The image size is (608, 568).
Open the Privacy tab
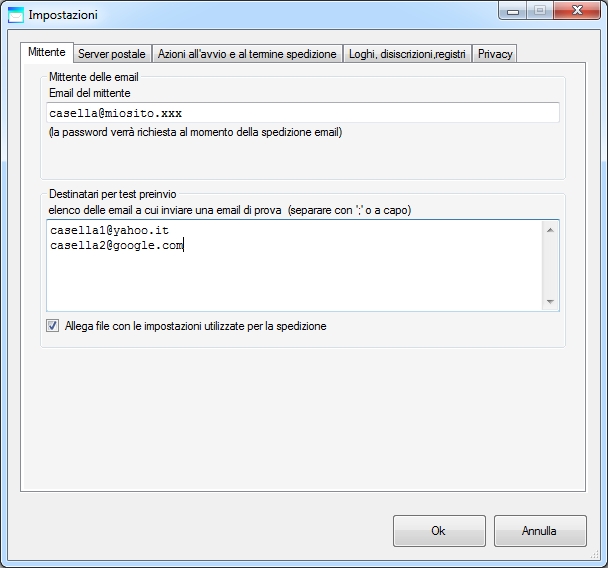pos(495,54)
